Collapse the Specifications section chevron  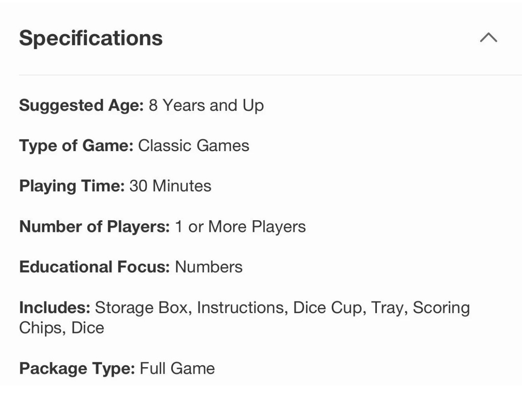pos(488,37)
